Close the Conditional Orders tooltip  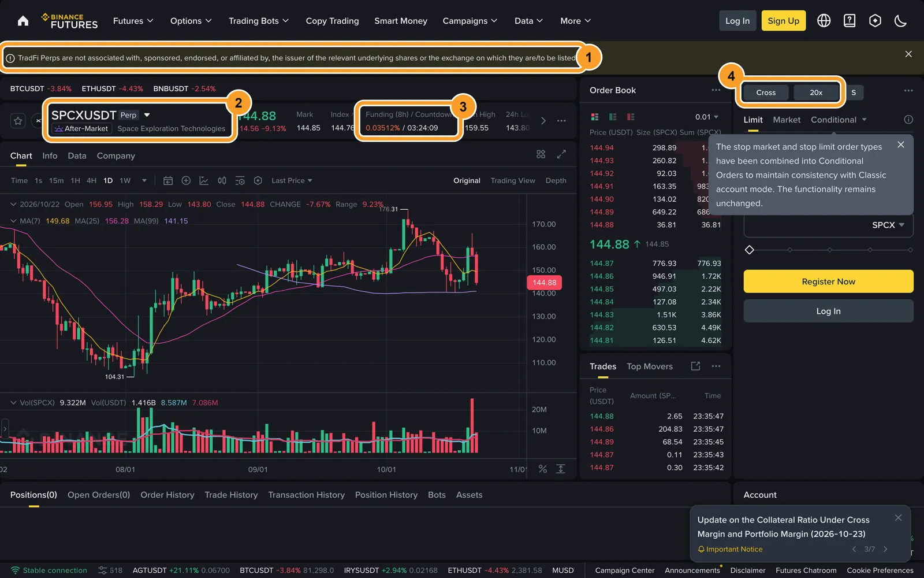(x=901, y=144)
